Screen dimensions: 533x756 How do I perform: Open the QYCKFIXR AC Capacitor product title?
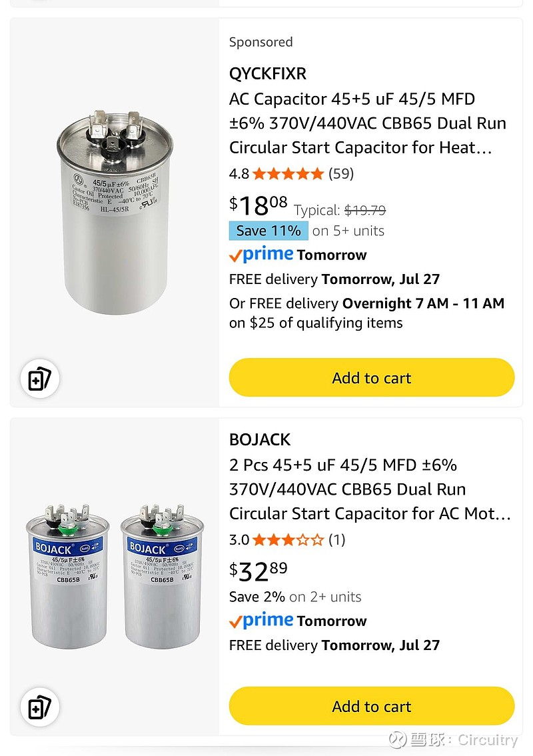point(367,123)
